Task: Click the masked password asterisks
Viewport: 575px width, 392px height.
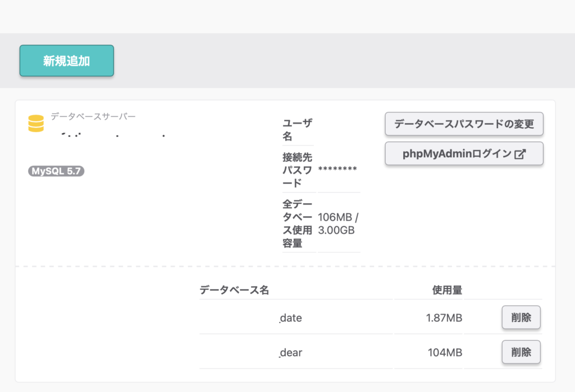Action: tap(337, 169)
